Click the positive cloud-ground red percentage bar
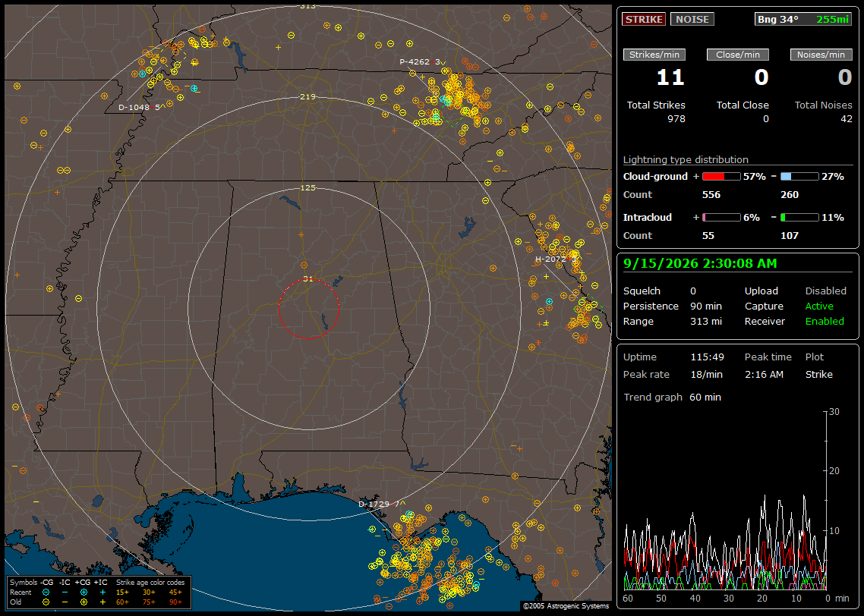This screenshot has width=864, height=616. pos(721,177)
